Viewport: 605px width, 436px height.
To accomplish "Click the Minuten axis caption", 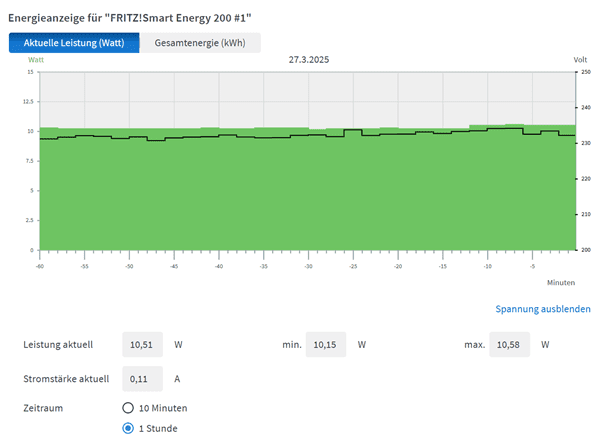I will 561,282.
